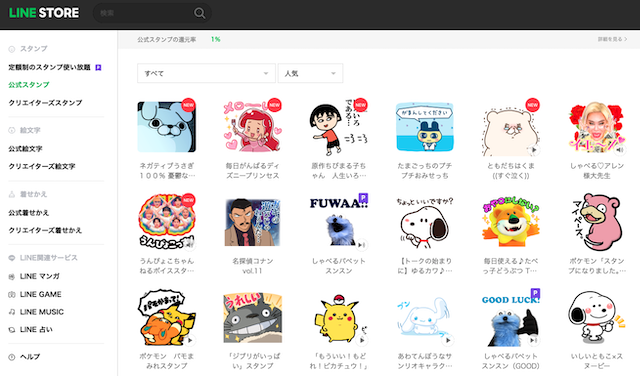Click the search magnifier icon

click(199, 13)
